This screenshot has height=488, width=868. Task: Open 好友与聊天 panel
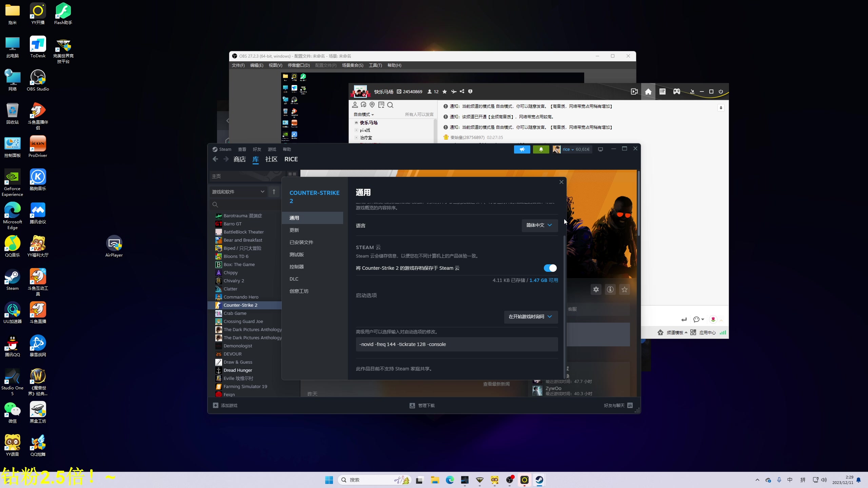(x=618, y=405)
